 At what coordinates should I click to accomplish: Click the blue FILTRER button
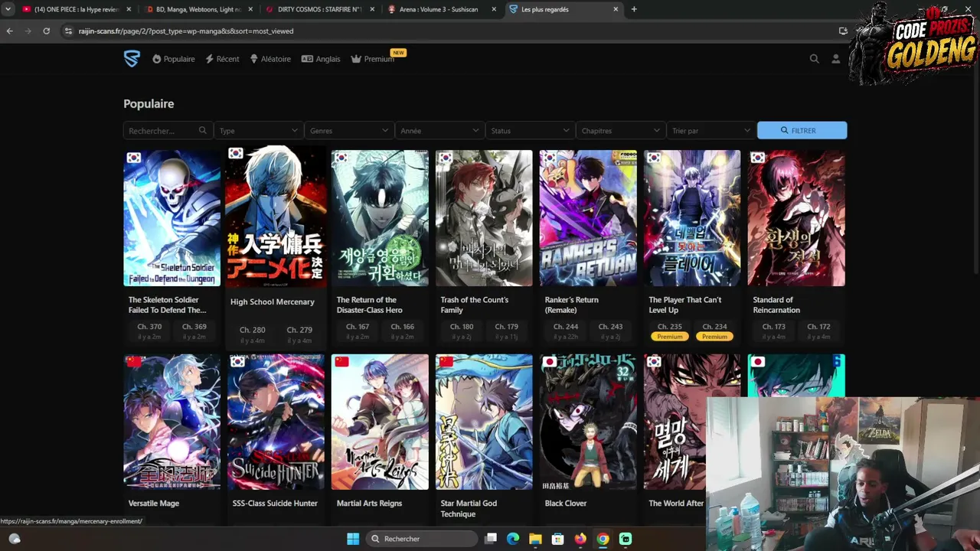click(x=802, y=131)
